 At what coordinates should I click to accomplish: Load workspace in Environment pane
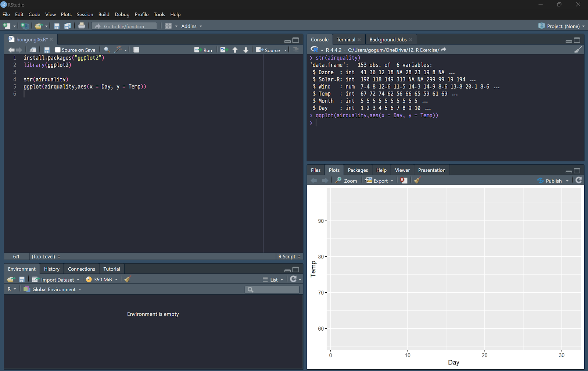(x=11, y=279)
